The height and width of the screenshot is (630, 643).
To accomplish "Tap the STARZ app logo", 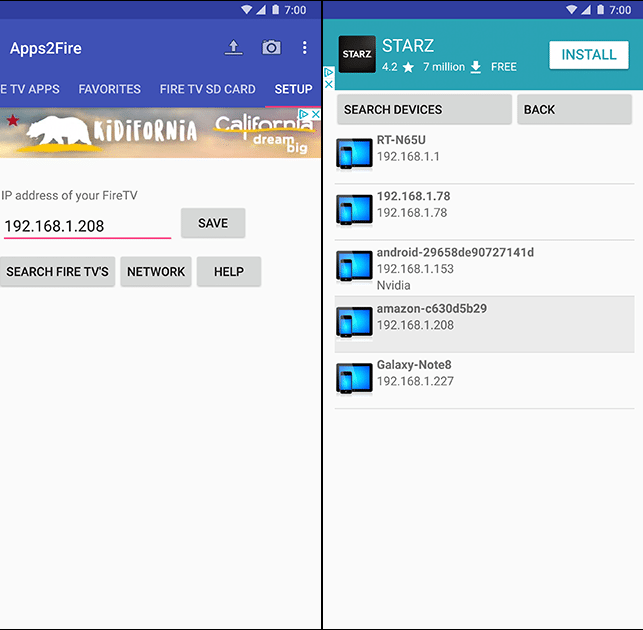I will click(357, 54).
